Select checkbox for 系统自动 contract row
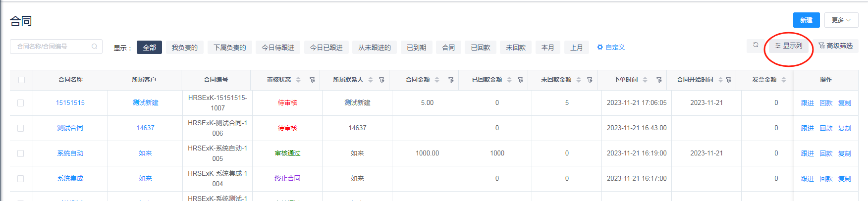The image size is (868, 201). (20, 153)
